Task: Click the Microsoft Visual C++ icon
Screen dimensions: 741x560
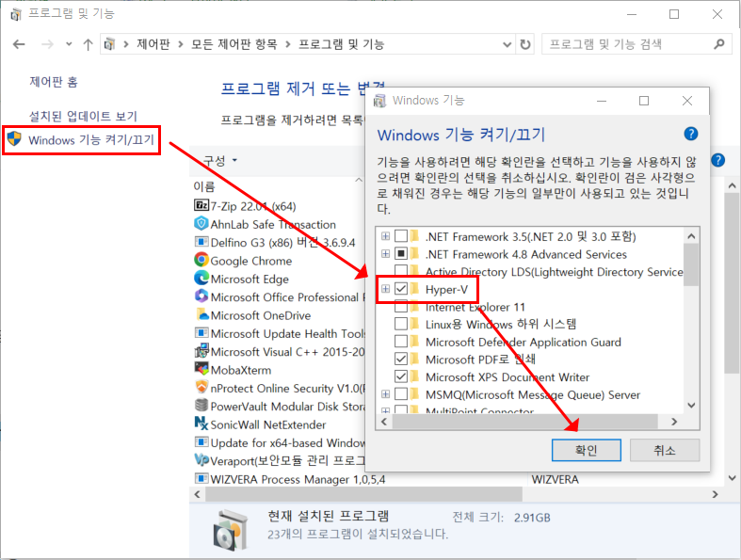Action: coord(201,351)
